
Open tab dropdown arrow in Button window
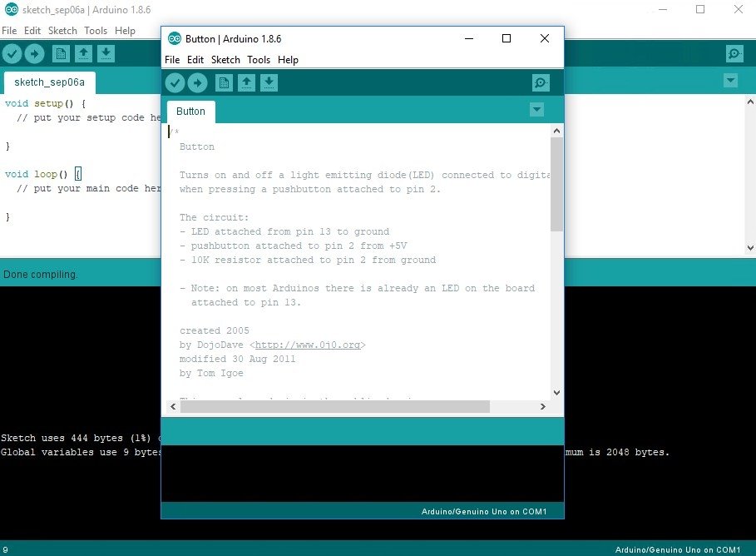point(536,110)
